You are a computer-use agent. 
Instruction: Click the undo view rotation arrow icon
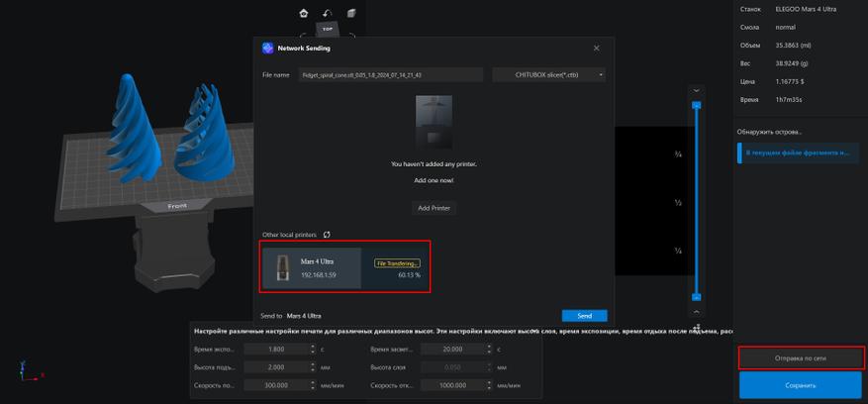(x=328, y=13)
